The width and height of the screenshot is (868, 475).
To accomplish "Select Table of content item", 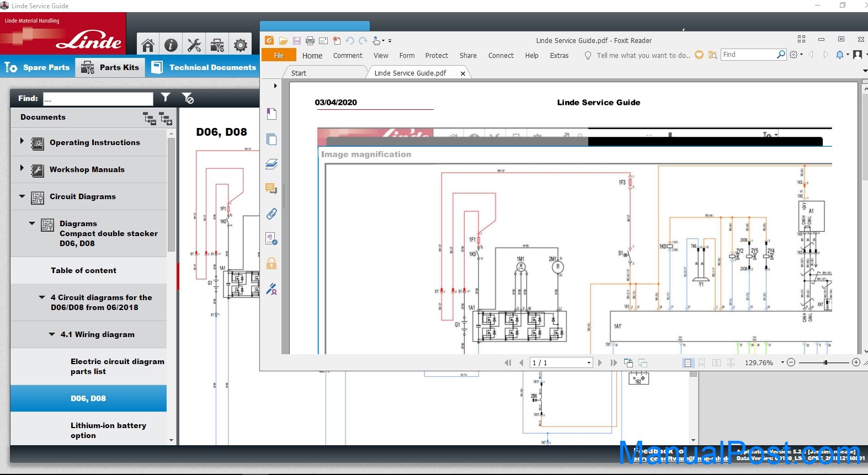I will pos(83,270).
